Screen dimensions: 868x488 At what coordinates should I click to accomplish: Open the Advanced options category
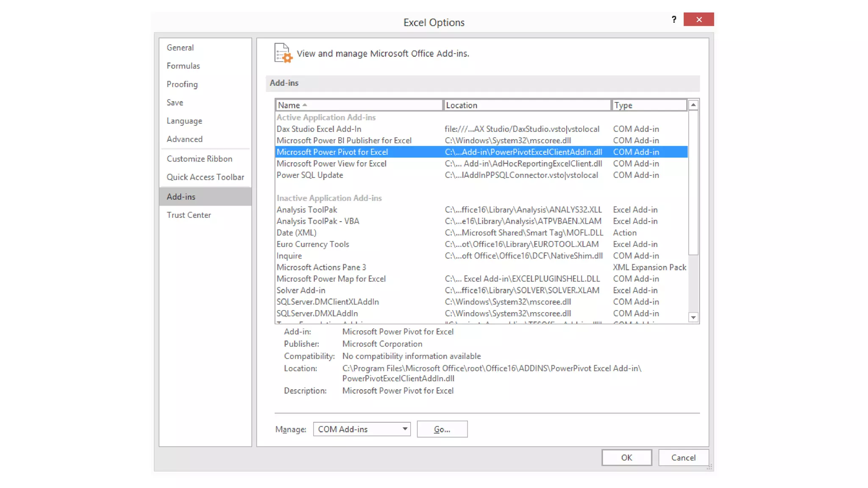click(x=205, y=139)
